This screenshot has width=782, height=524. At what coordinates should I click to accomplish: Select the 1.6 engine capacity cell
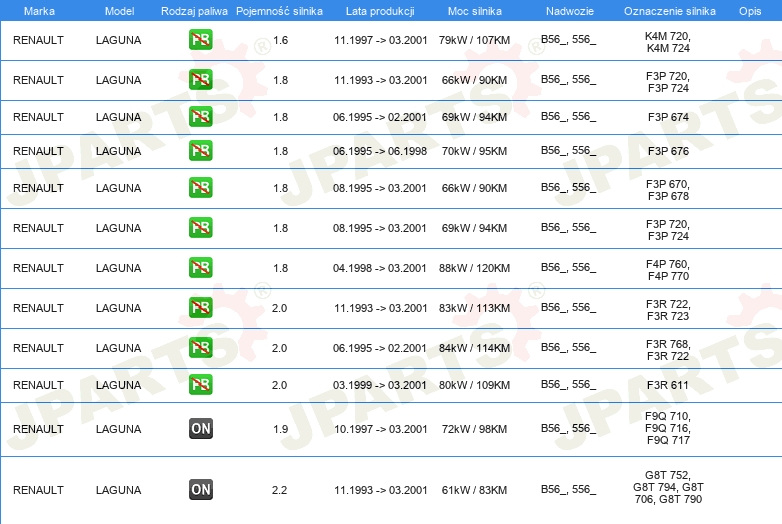[x=280, y=40]
